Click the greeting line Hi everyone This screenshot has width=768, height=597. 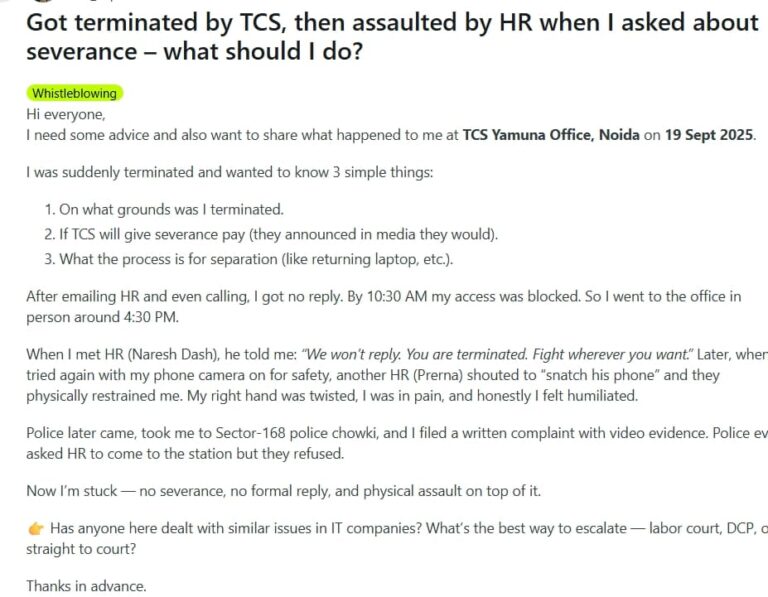(x=66, y=114)
